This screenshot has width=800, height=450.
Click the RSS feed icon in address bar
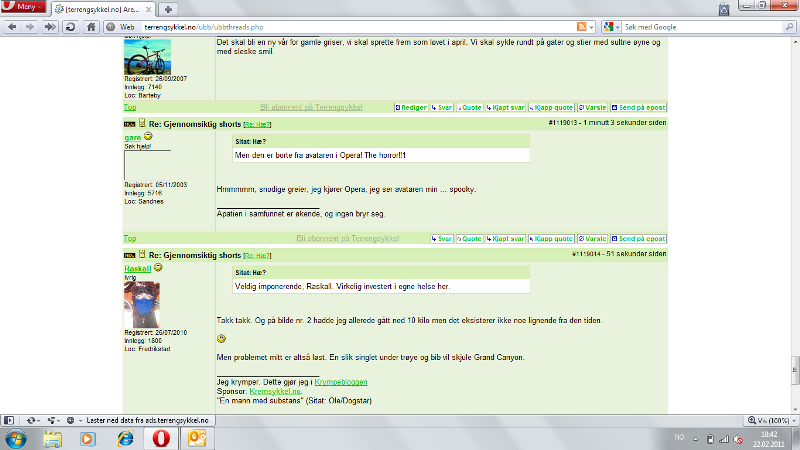581,26
